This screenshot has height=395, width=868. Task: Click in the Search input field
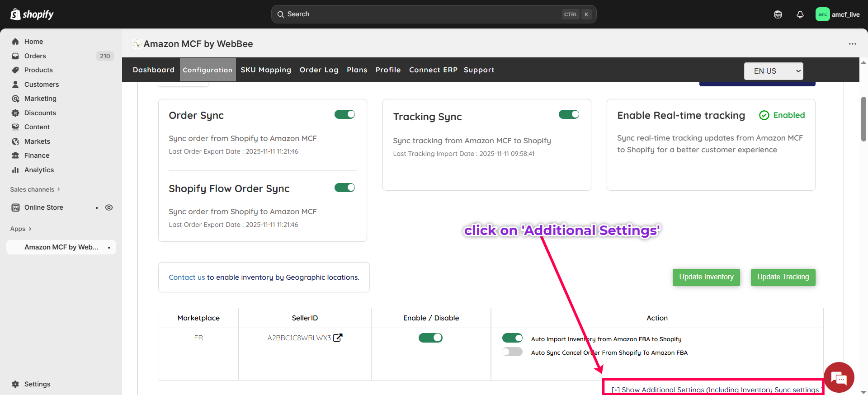[420, 14]
